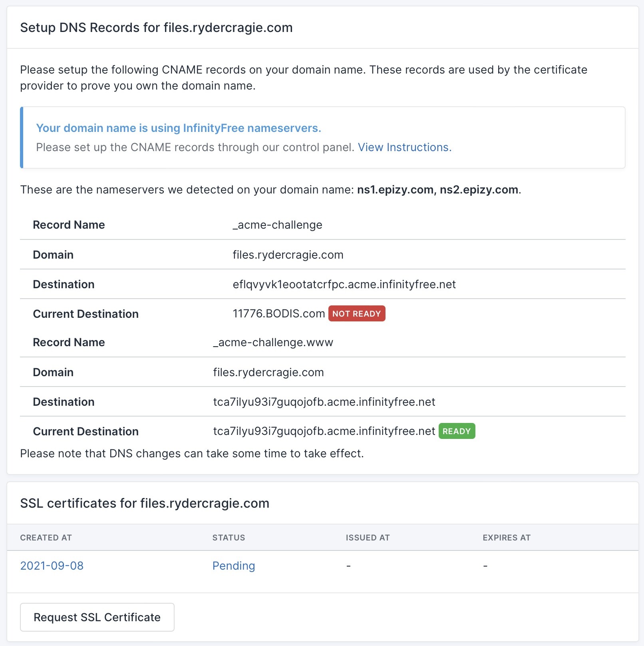Click the STATUS column header
This screenshot has height=646, width=644.
click(x=229, y=538)
